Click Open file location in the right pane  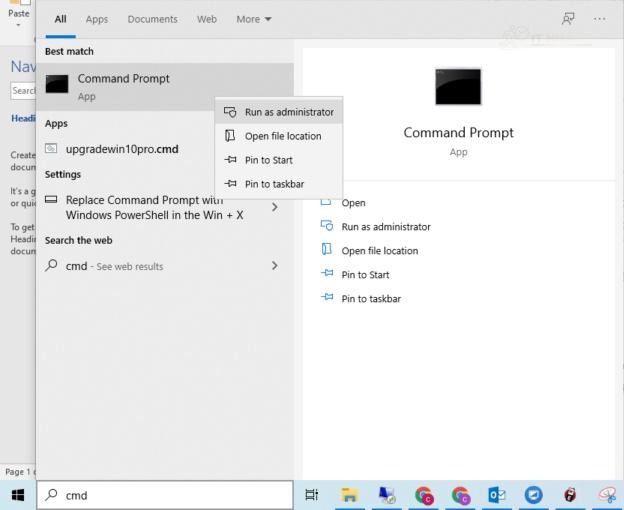(379, 251)
